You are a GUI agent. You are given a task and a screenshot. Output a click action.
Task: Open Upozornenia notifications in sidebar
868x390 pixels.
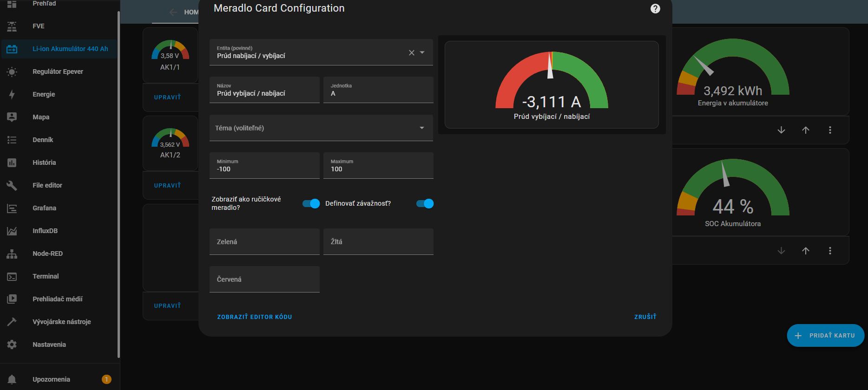coord(59,379)
